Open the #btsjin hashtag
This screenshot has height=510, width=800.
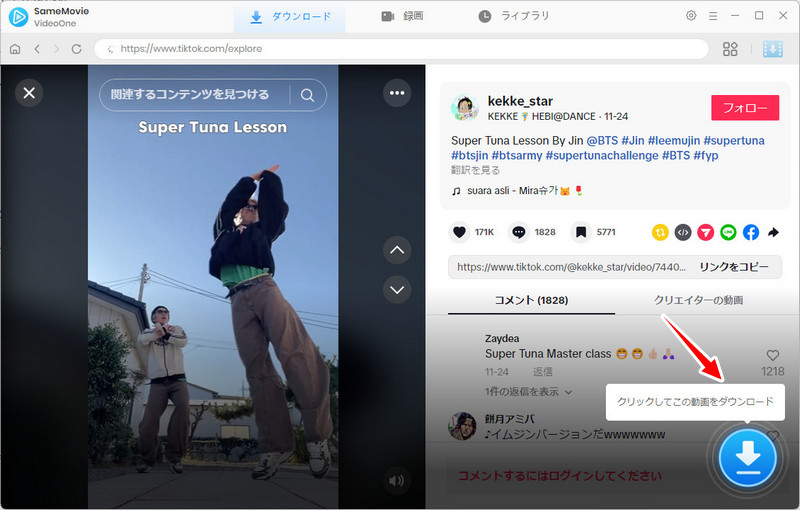point(469,155)
